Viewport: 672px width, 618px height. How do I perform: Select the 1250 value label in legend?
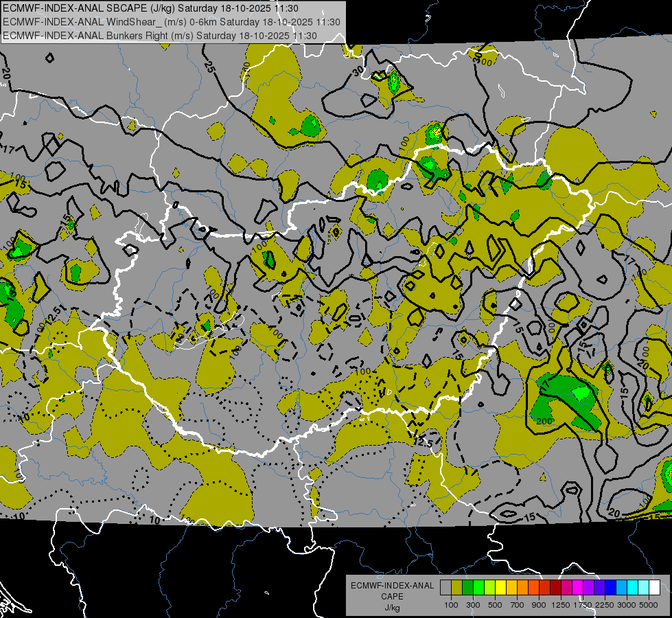561,604
